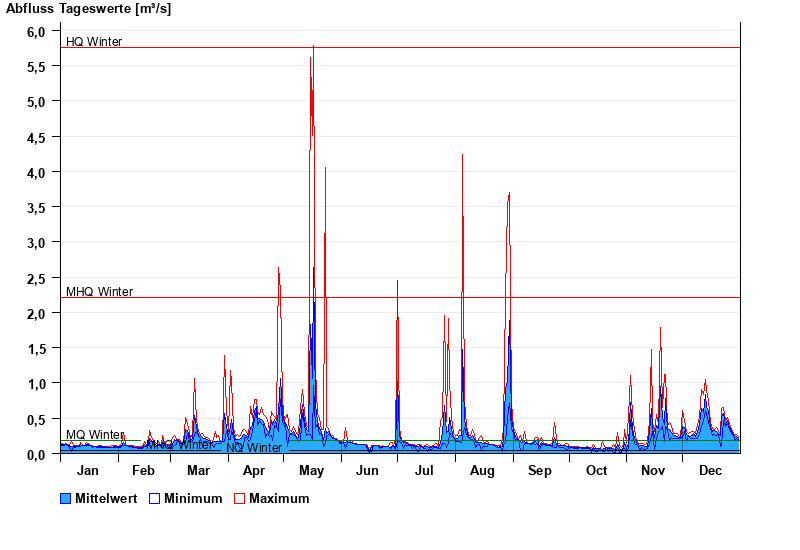Click the MHQ Winter reference line label
The image size is (800, 550).
(99, 292)
